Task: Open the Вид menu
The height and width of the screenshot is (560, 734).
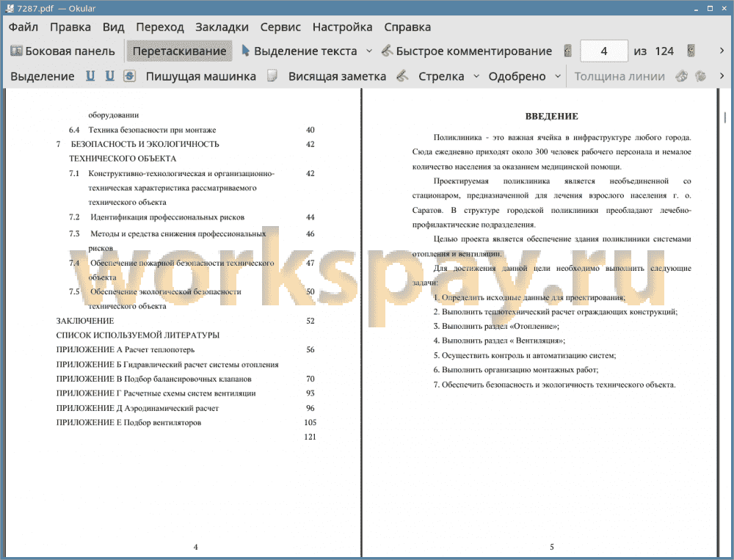Action: tap(113, 27)
